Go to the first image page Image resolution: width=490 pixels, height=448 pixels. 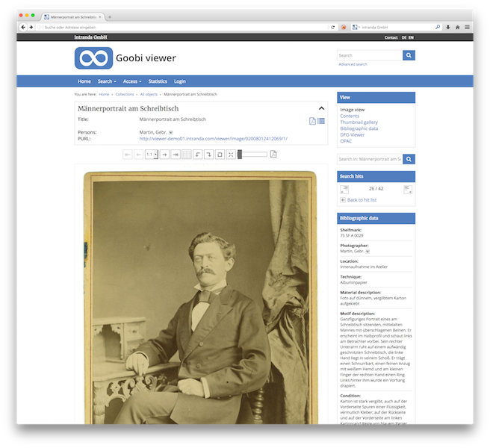pyautogui.click(x=128, y=155)
